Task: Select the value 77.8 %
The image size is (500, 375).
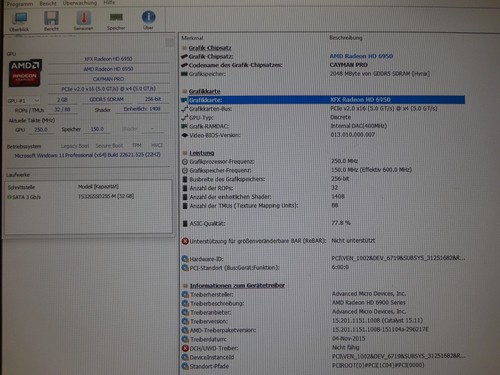Action: (x=341, y=223)
